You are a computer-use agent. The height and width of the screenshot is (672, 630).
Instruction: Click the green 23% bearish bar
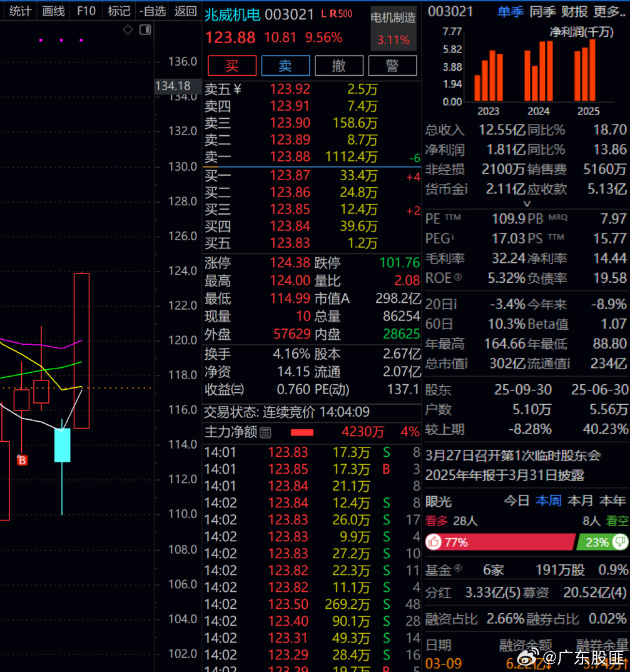[602, 542]
